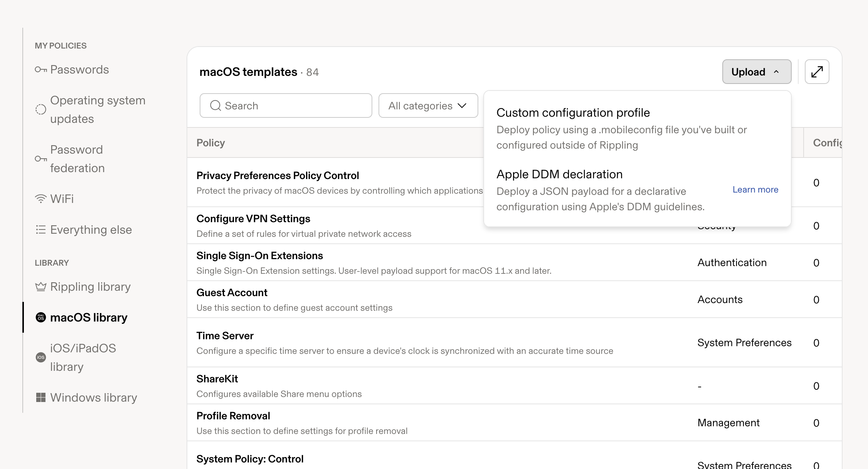Open Operating system updates policies
868x469 pixels.
[98, 110]
